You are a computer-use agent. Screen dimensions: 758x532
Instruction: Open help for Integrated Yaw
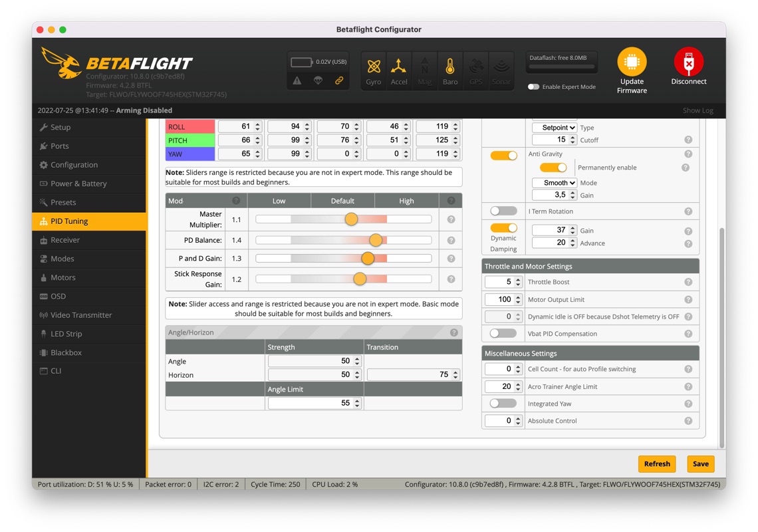688,404
